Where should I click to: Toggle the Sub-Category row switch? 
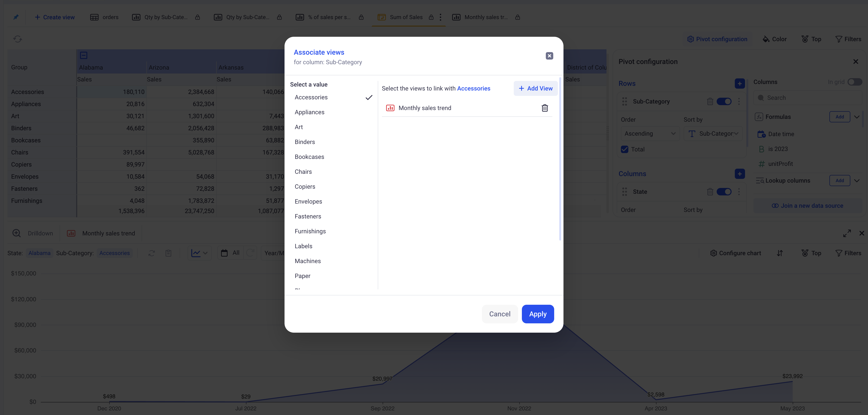[724, 101]
